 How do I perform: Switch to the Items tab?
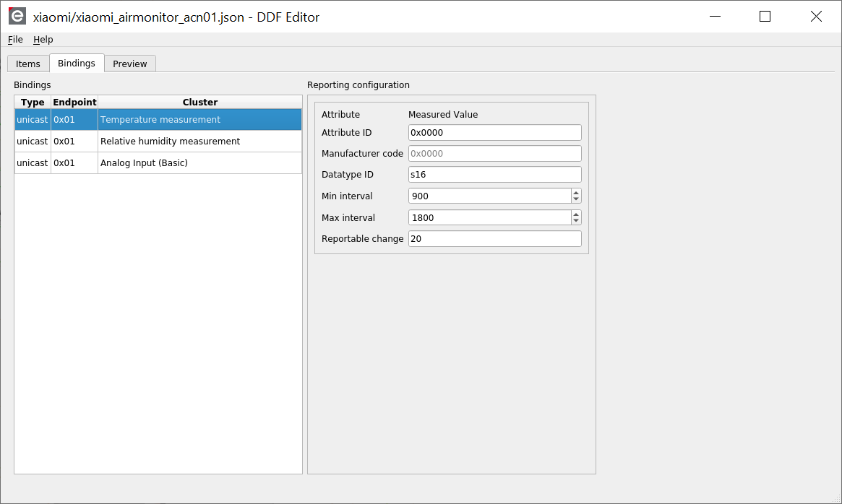[28, 64]
